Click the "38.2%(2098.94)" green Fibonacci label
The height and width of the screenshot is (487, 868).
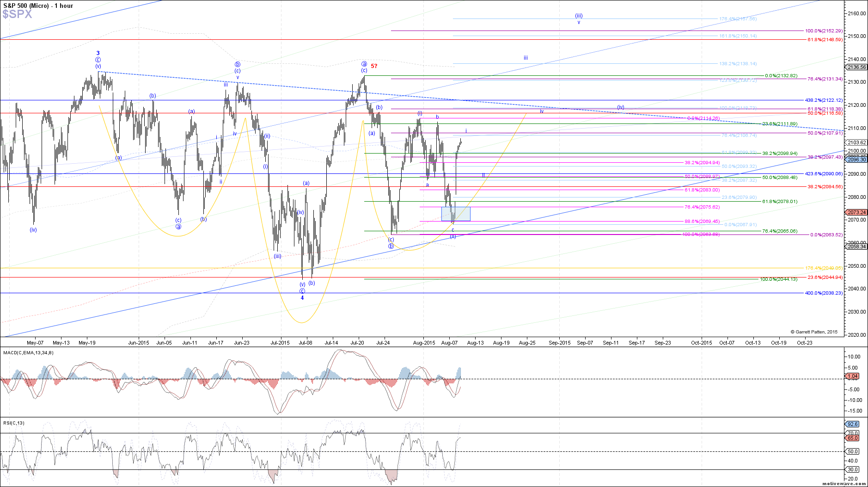pyautogui.click(x=780, y=154)
